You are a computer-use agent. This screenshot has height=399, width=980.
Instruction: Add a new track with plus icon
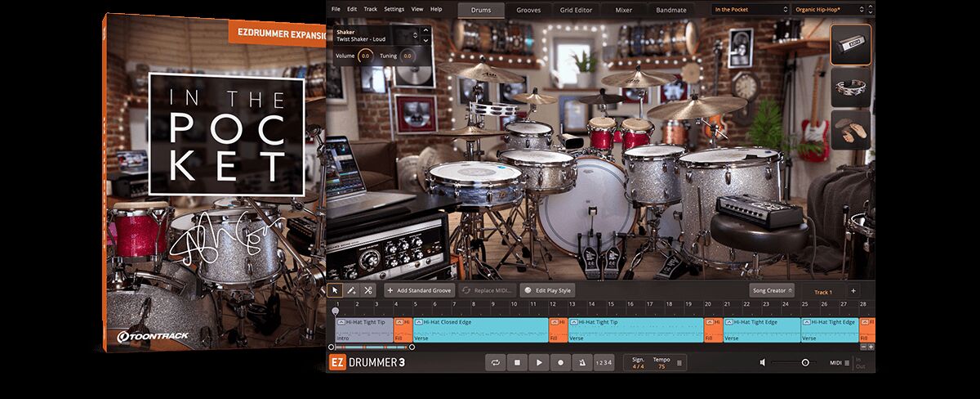click(x=853, y=290)
